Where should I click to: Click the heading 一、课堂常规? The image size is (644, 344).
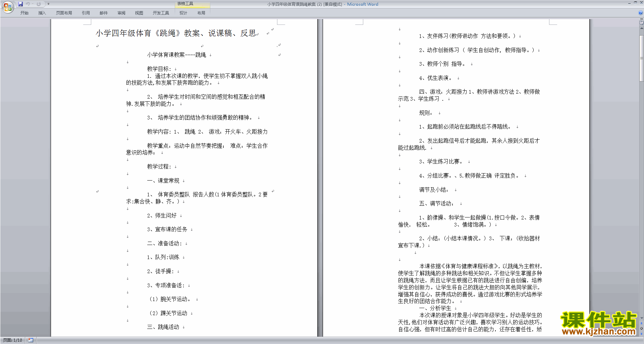[x=163, y=181]
